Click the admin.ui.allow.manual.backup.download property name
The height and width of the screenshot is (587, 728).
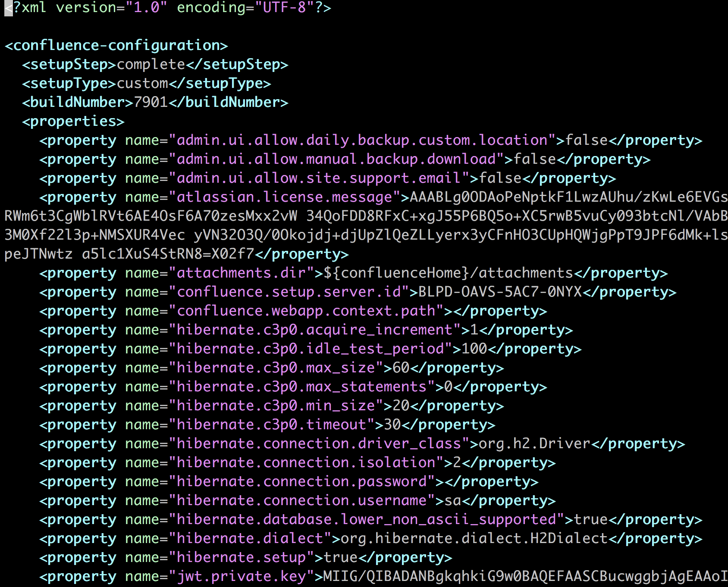[336, 159]
